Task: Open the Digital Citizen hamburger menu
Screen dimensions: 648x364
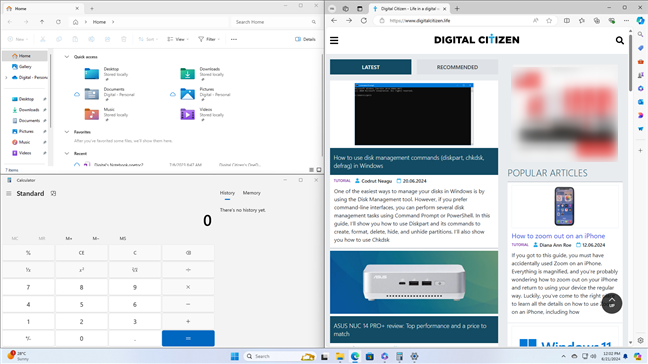Action: pyautogui.click(x=334, y=40)
